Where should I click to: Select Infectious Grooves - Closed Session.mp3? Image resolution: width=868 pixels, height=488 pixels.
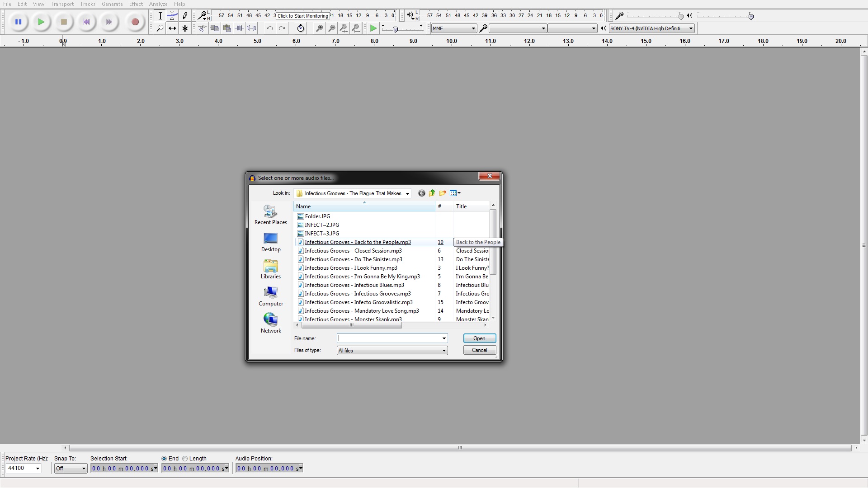[353, 251]
